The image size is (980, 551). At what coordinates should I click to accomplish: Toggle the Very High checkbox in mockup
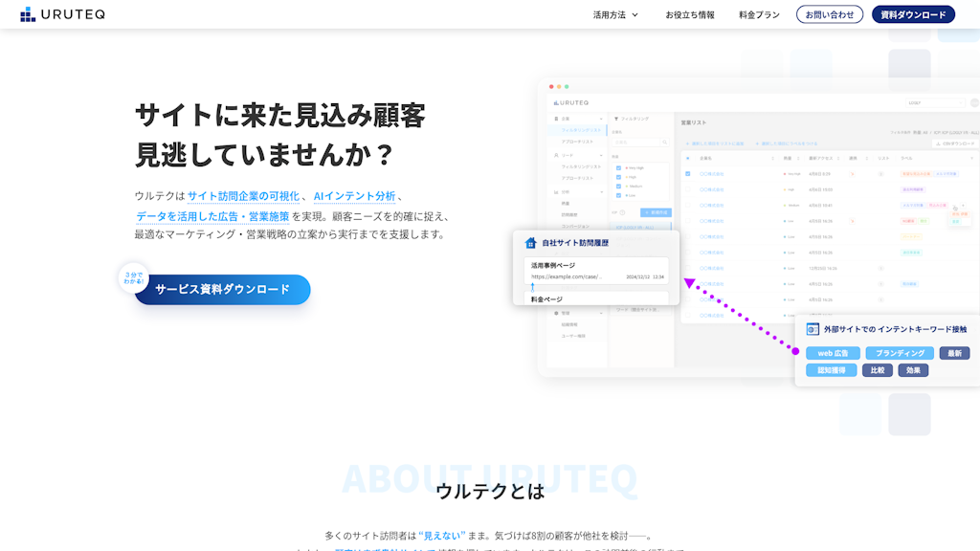click(x=619, y=168)
